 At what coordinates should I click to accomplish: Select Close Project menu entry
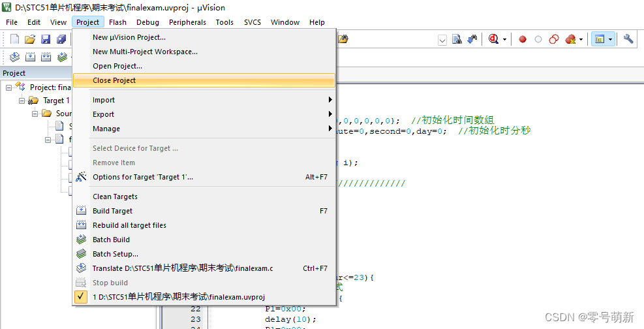204,80
